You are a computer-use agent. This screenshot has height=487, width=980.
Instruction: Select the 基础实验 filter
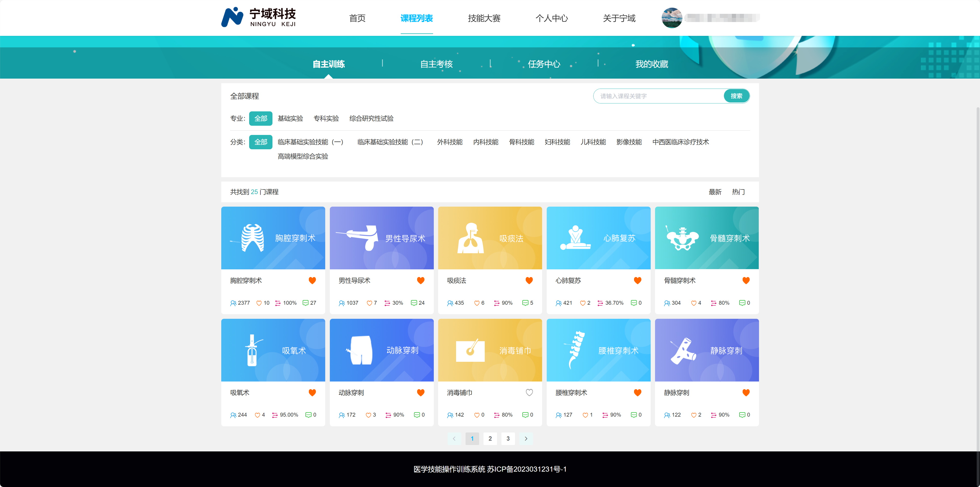pos(290,118)
